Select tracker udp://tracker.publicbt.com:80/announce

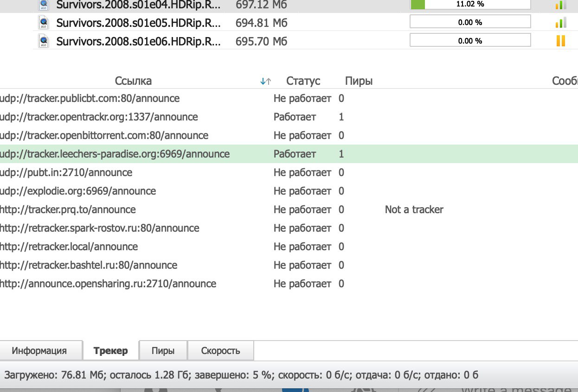pyautogui.click(x=90, y=98)
